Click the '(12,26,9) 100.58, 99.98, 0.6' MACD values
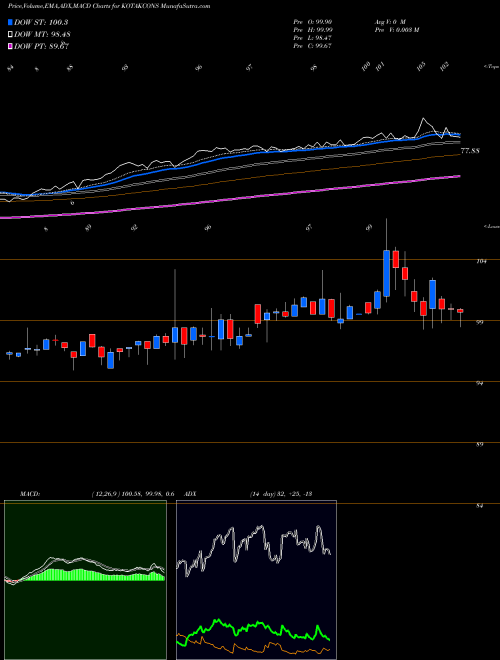Image resolution: width=500 pixels, height=660 pixels. (133, 494)
